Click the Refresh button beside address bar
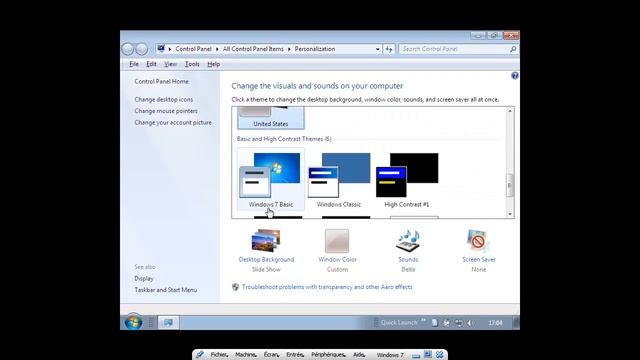 (389, 49)
